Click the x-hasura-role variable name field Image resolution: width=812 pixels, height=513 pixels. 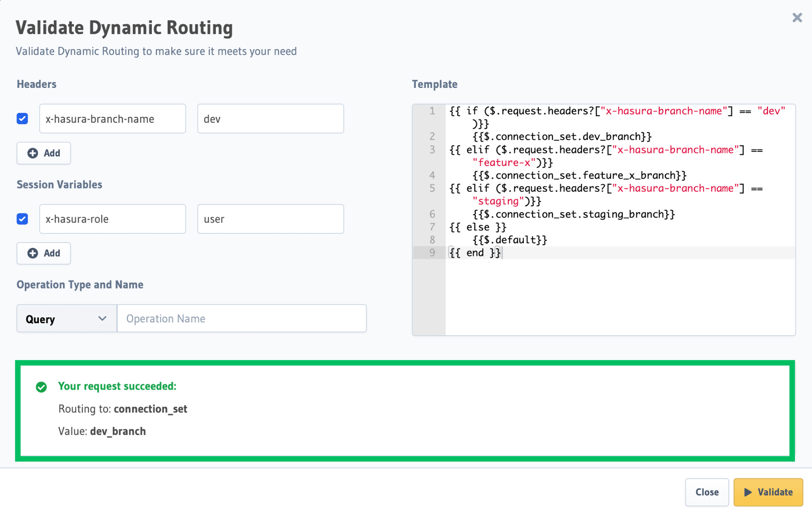click(112, 219)
